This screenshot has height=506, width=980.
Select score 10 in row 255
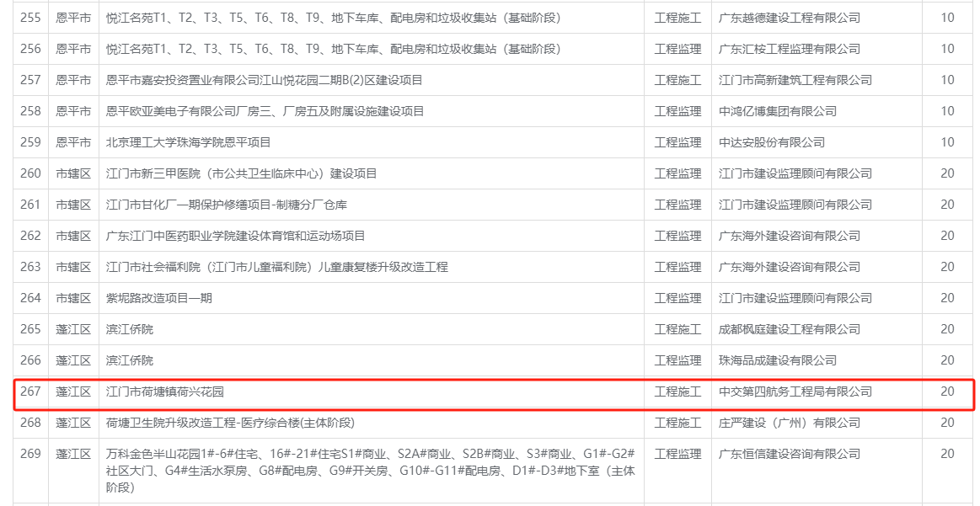(947, 18)
